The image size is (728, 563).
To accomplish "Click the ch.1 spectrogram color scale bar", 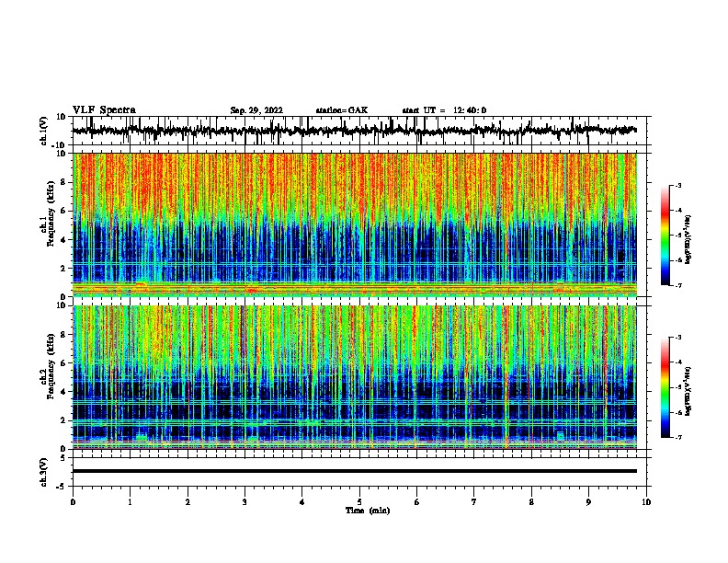I will pyautogui.click(x=665, y=236).
